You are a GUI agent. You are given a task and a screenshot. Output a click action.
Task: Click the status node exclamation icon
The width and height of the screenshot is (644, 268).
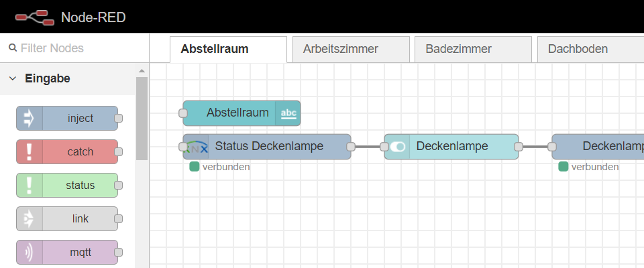click(29, 186)
